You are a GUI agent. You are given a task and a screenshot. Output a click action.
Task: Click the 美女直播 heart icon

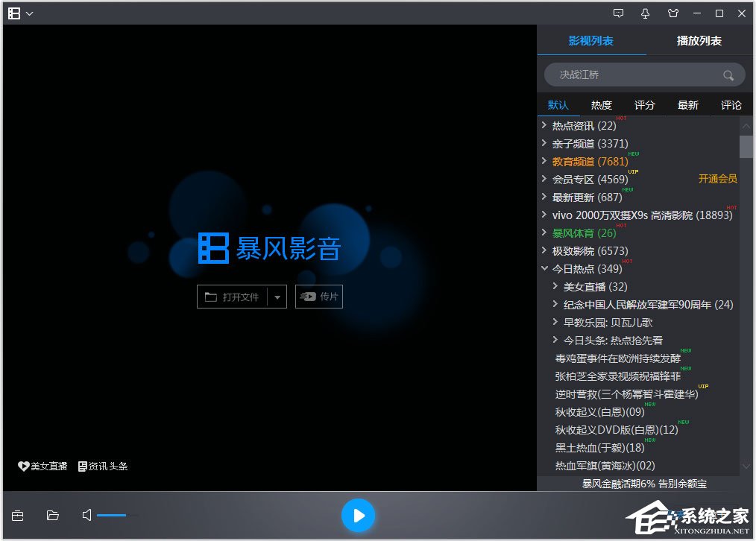23,466
